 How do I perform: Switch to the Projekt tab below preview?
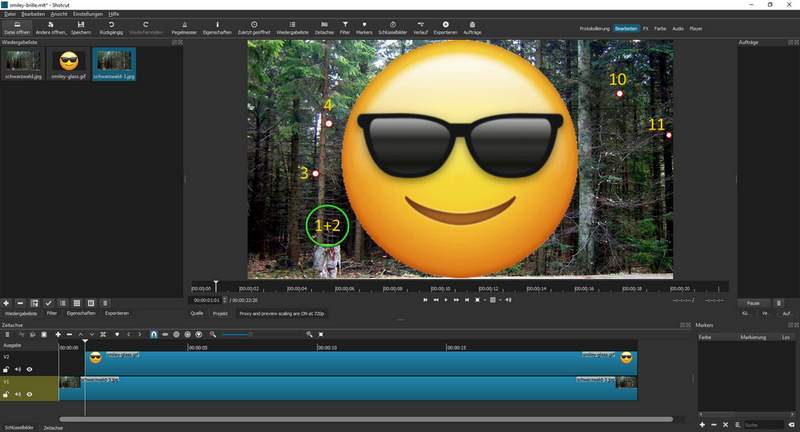point(220,313)
